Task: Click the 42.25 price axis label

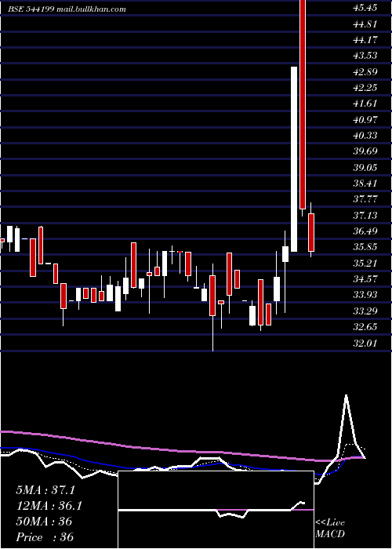Action: point(365,87)
